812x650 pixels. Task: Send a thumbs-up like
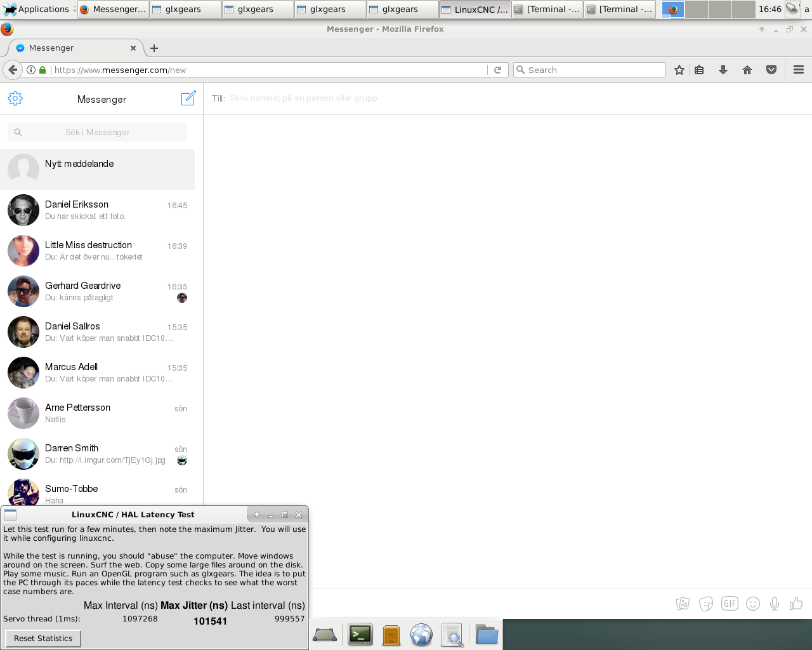tap(796, 604)
